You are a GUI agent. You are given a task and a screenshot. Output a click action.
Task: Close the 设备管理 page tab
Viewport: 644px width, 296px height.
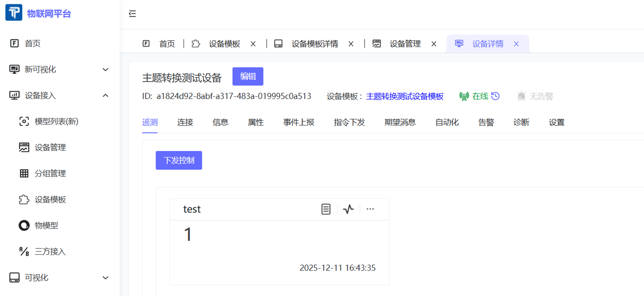click(x=434, y=44)
